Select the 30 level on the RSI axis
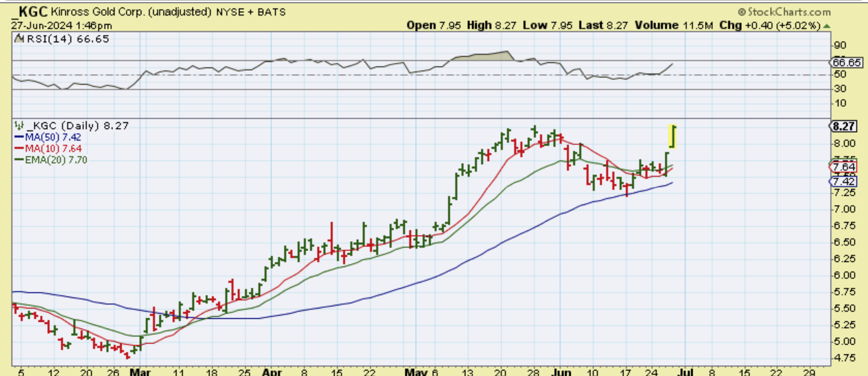The width and height of the screenshot is (868, 376). click(840, 89)
